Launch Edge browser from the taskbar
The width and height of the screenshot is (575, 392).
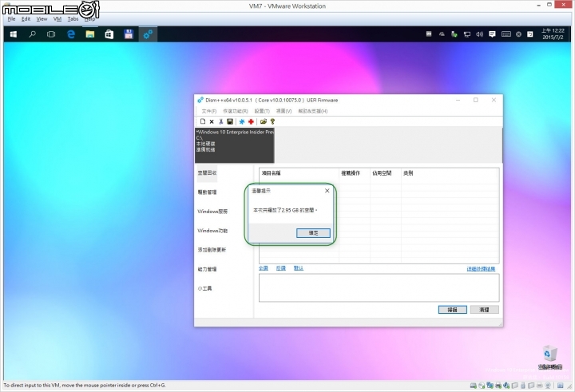(71, 34)
